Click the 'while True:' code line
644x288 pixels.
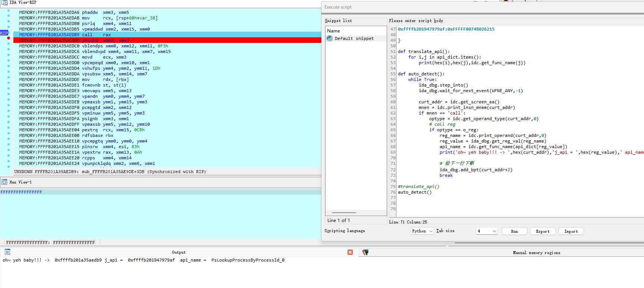point(422,79)
